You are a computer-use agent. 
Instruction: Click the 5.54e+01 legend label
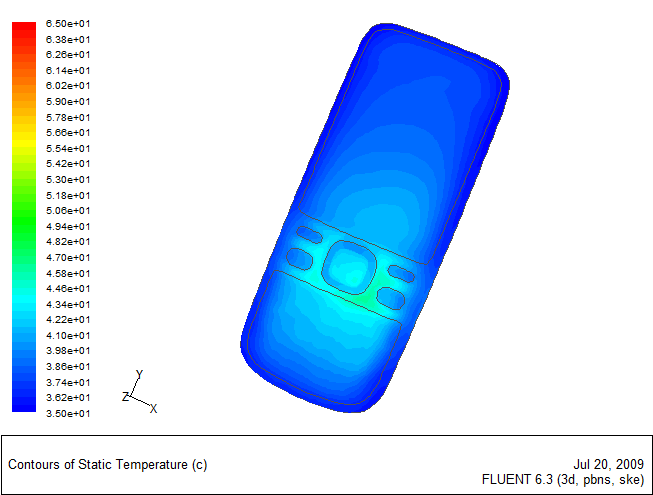click(x=68, y=148)
